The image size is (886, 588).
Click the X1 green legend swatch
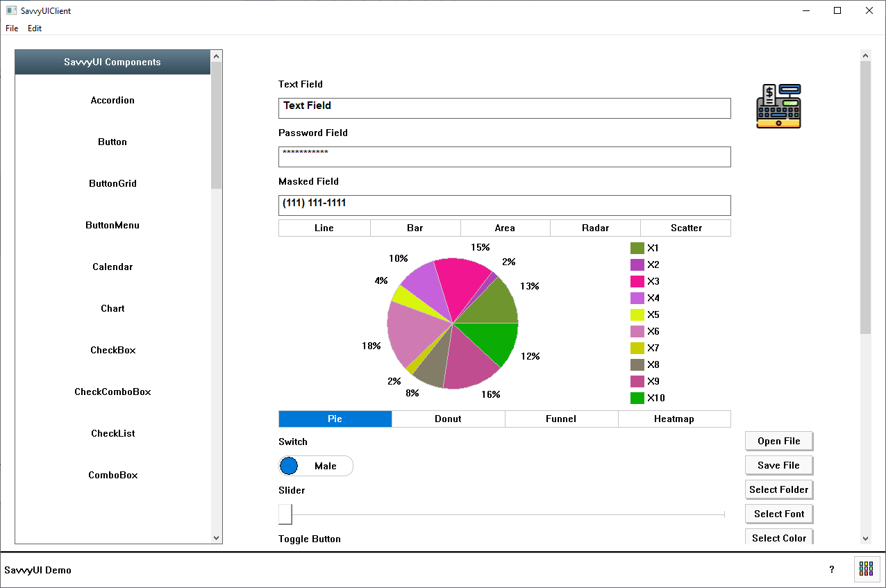(x=637, y=248)
